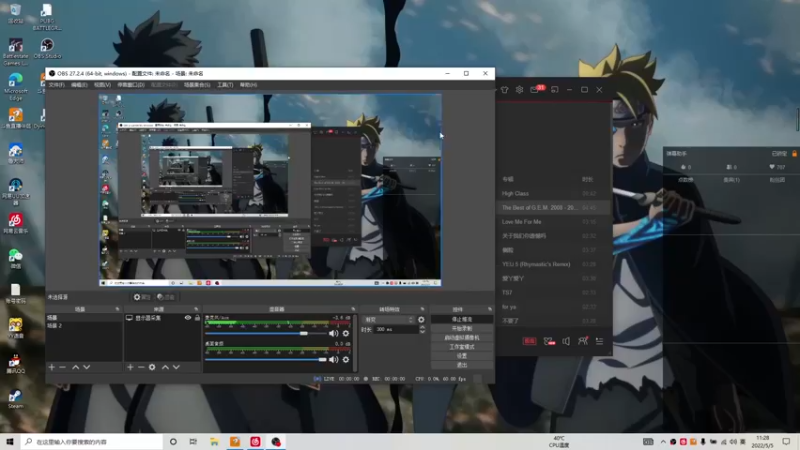
Task: Open the OBS Studio desktop shortcut
Action: pos(47,48)
